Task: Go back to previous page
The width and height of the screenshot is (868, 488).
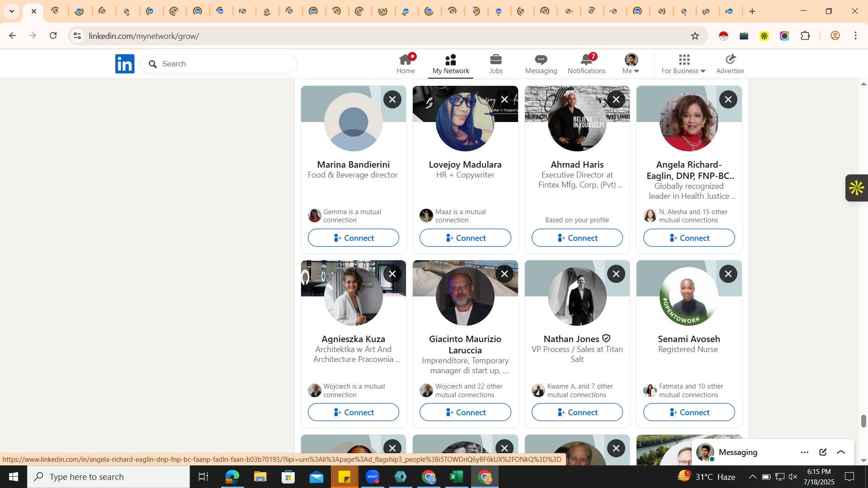Action: 12,36
